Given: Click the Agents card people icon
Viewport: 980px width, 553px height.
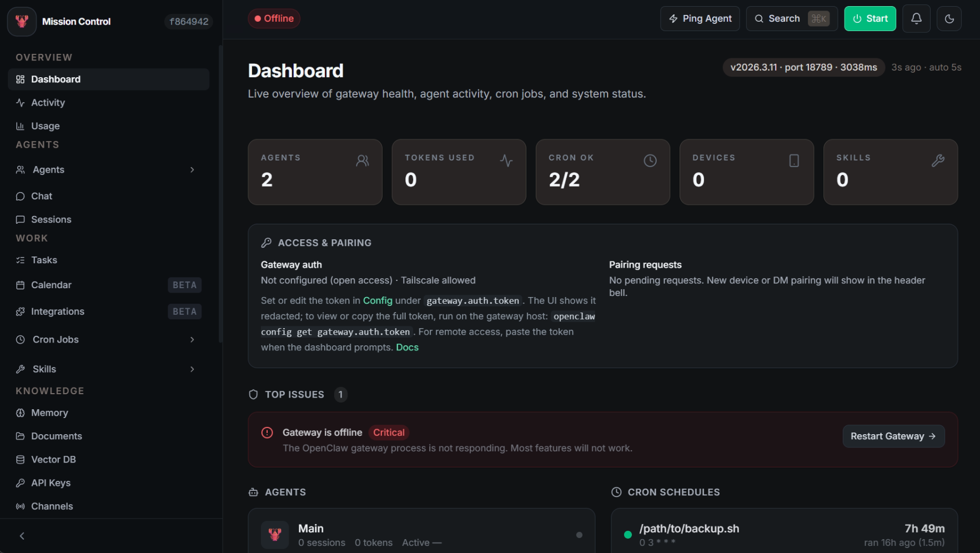Looking at the screenshot, I should 363,161.
